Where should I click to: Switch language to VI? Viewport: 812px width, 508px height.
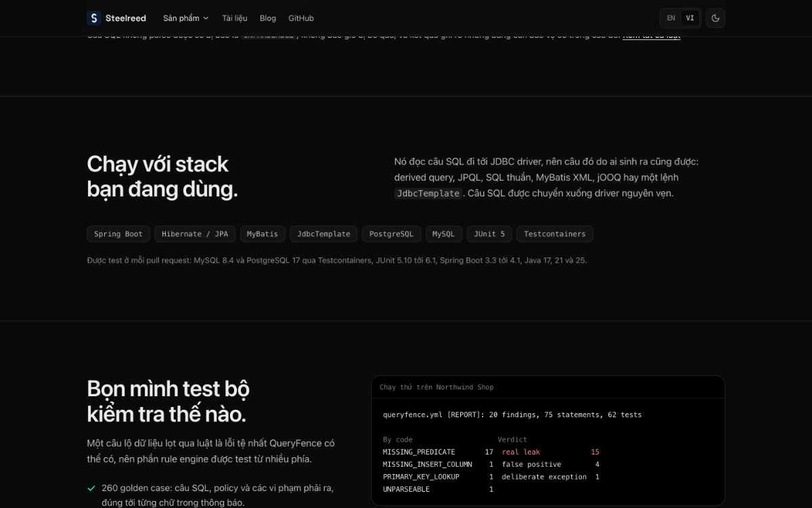click(x=690, y=18)
